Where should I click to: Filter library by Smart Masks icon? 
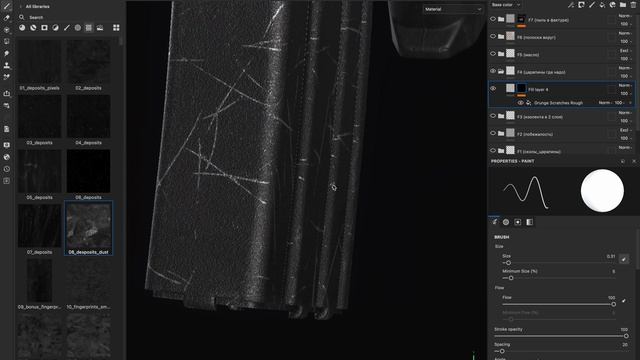coord(44,28)
